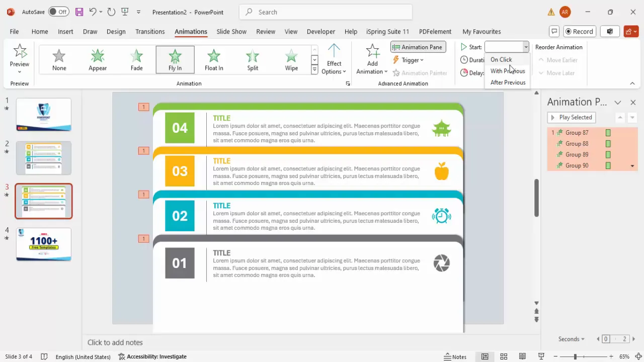Click the Record button
Screen dimensions: 644x362
click(579, 31)
